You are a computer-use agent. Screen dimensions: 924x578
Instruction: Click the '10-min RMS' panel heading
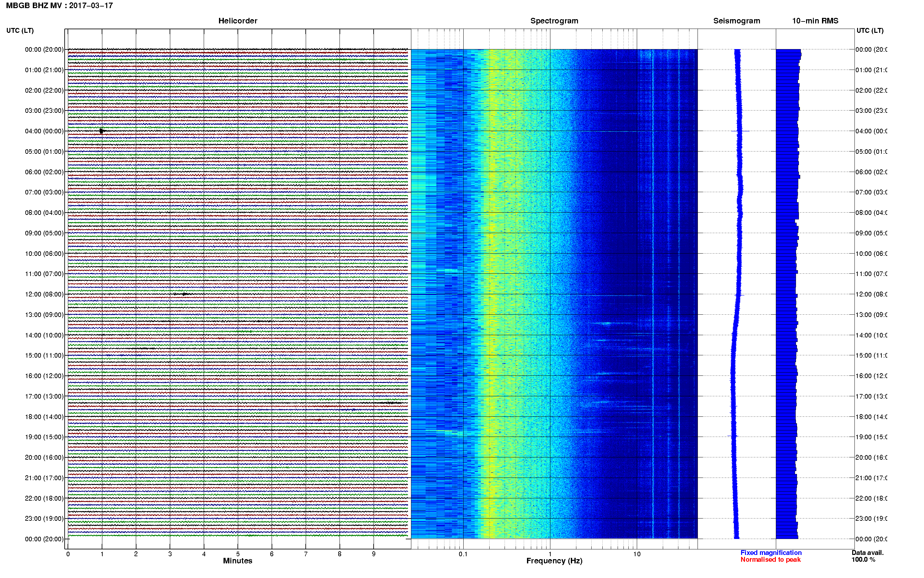pos(815,21)
